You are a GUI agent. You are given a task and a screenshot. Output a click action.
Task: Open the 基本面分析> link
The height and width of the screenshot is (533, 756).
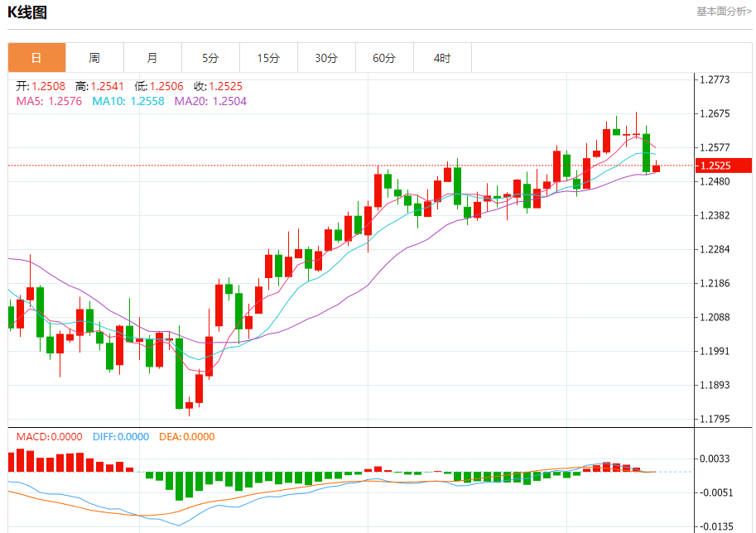(724, 11)
